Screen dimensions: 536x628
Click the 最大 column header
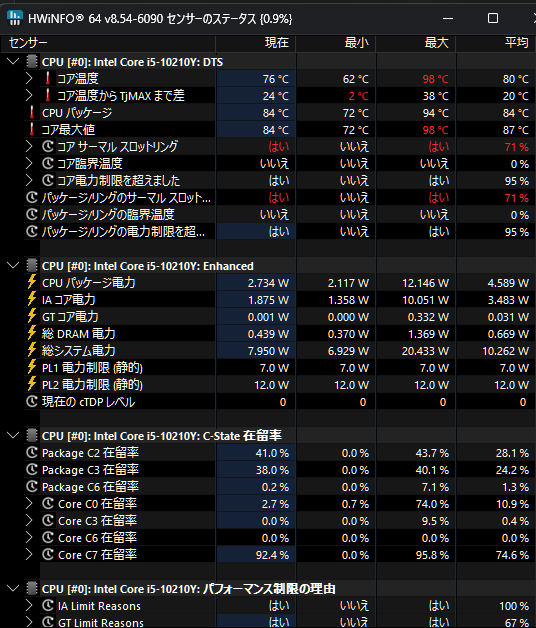tap(416, 42)
